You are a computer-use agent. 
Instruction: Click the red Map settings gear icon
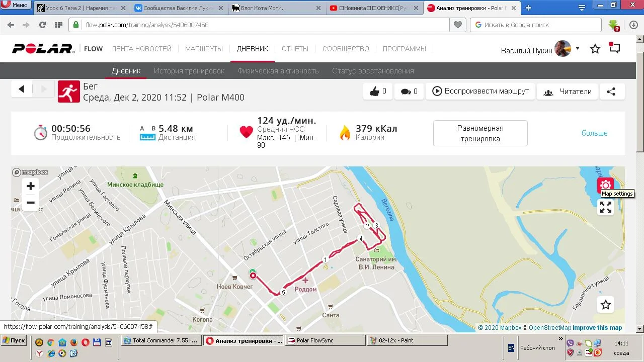tap(606, 185)
